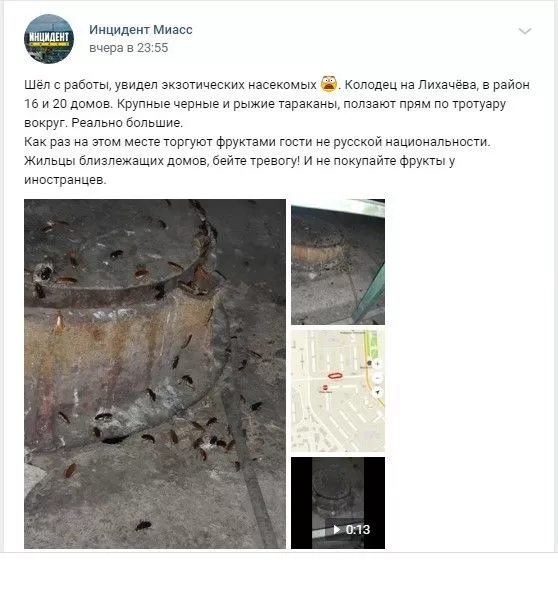Open the Инцидент Миасс group avatar
Image resolution: width=558 pixels, height=597 pixels.
(x=49, y=38)
